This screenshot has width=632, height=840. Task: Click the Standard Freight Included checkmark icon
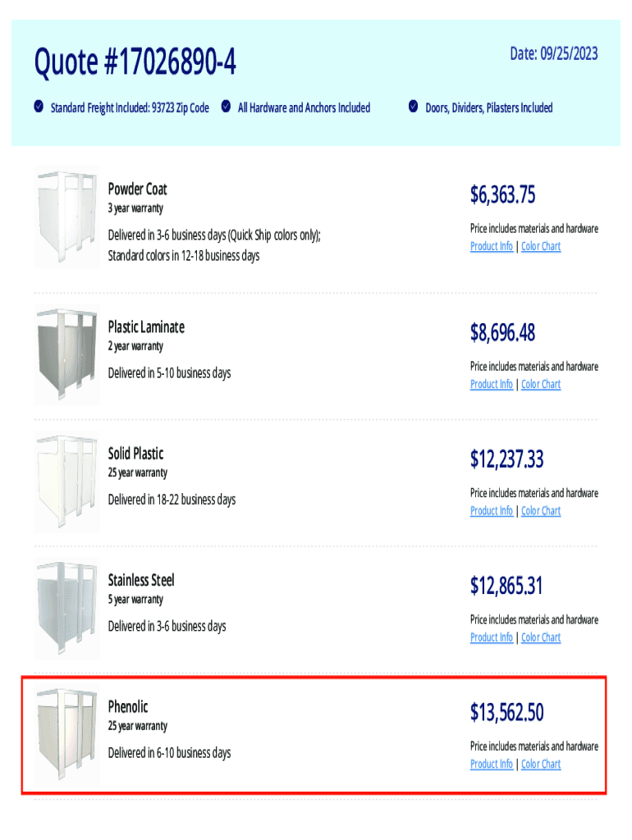point(39,107)
